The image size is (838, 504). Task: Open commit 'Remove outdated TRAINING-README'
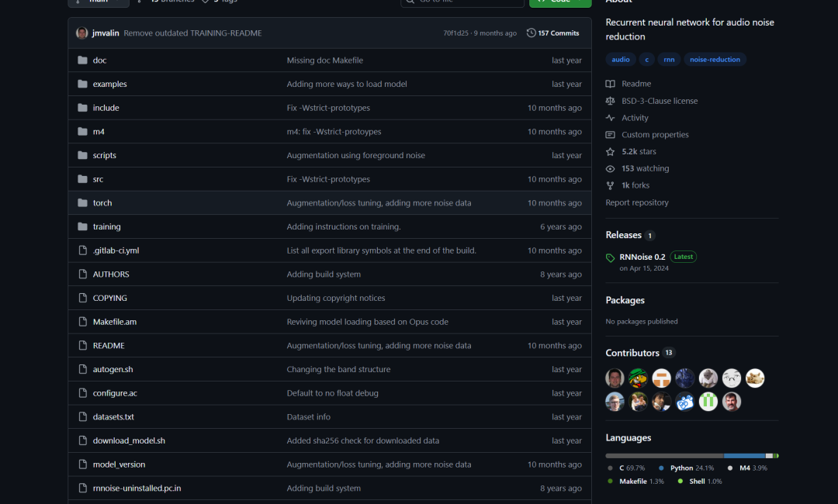(192, 33)
